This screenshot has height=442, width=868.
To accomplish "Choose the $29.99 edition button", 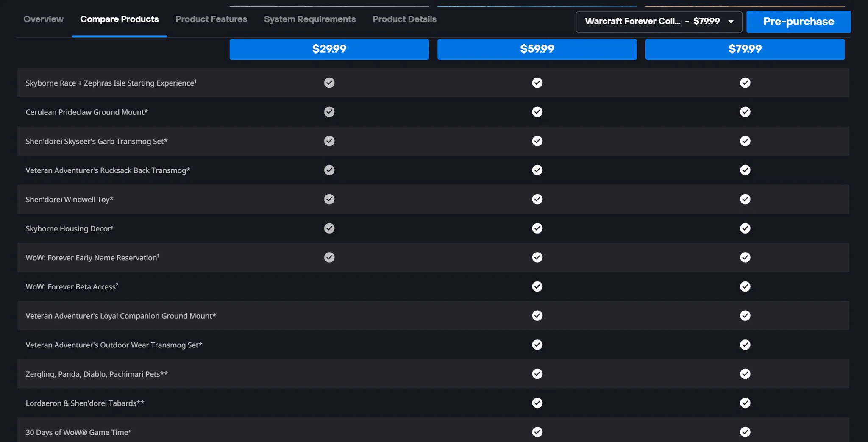I will (329, 49).
